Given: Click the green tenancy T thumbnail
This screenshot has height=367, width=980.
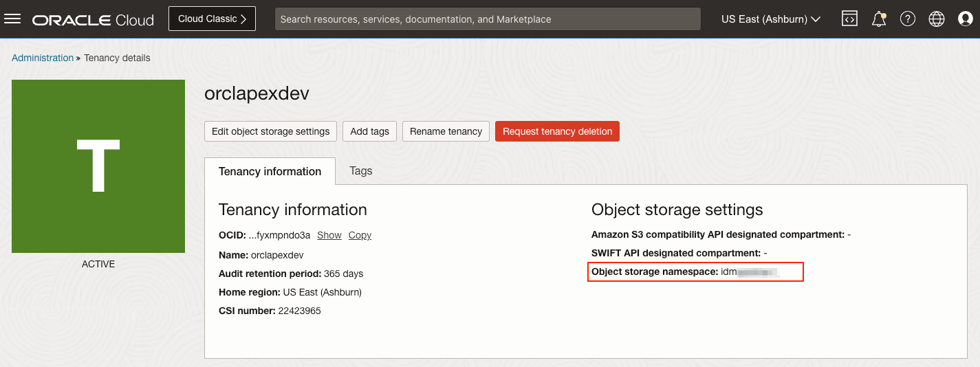Looking at the screenshot, I should [x=98, y=166].
